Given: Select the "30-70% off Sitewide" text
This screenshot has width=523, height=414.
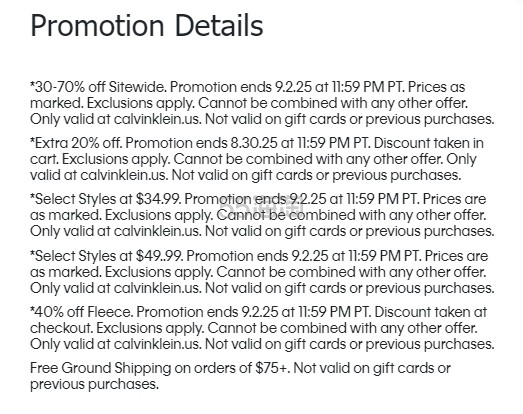Looking at the screenshot, I should pos(100,87).
